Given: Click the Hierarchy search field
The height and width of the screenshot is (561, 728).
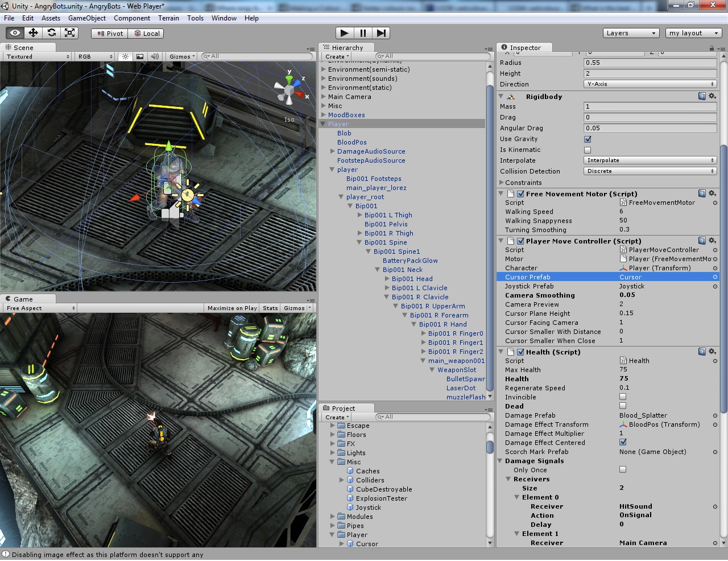Looking at the screenshot, I should tap(433, 56).
